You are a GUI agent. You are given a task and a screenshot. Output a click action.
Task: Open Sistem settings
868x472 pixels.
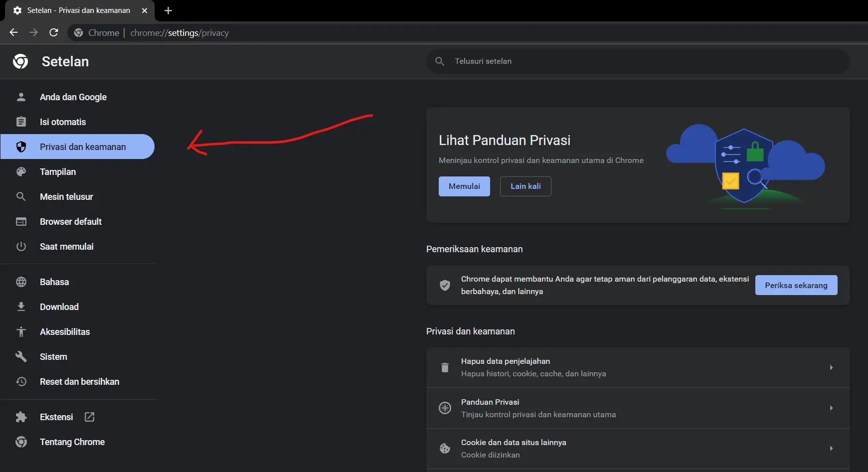(53, 356)
